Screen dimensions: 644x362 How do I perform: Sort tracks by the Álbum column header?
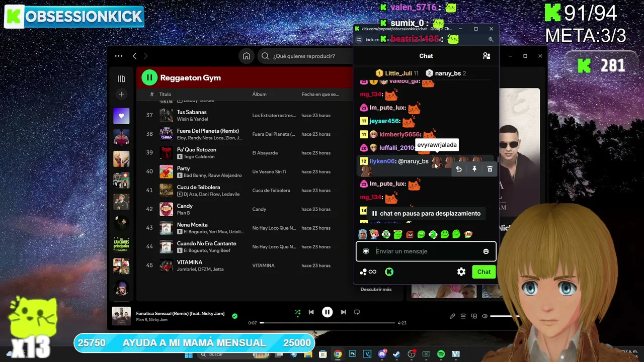click(x=259, y=94)
